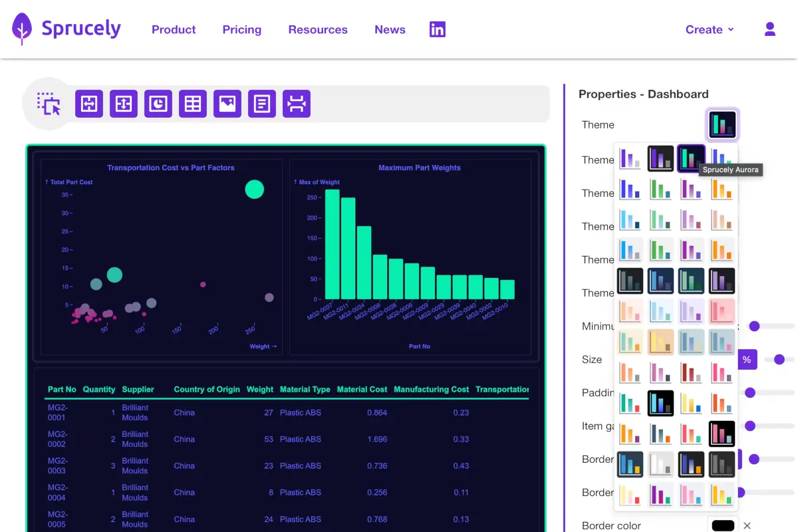Add a text widget

262,104
